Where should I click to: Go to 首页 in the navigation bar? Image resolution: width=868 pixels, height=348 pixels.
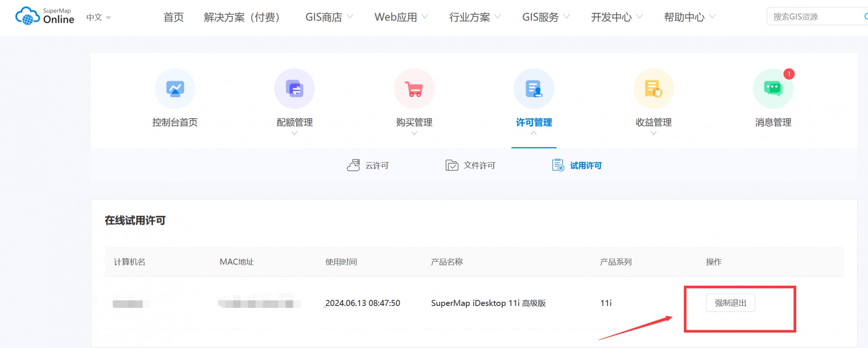click(174, 17)
